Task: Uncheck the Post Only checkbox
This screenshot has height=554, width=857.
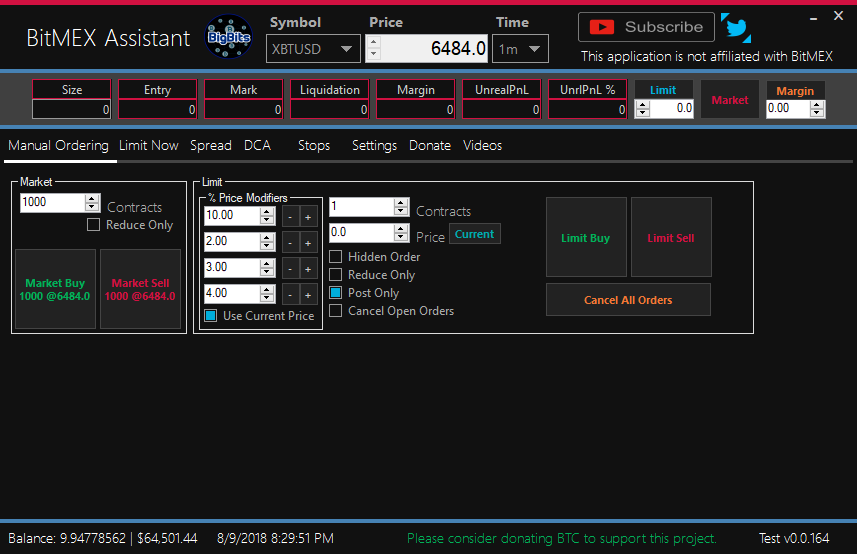Action: point(336,292)
